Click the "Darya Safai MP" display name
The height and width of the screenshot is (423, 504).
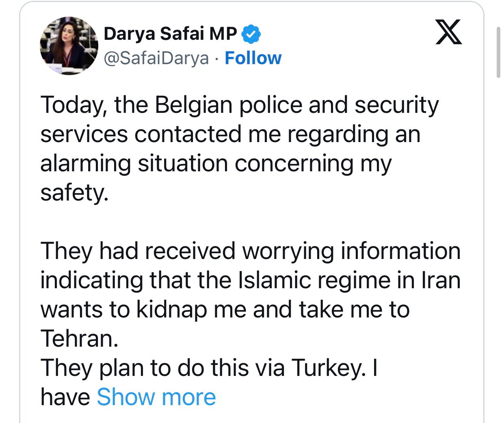[170, 34]
